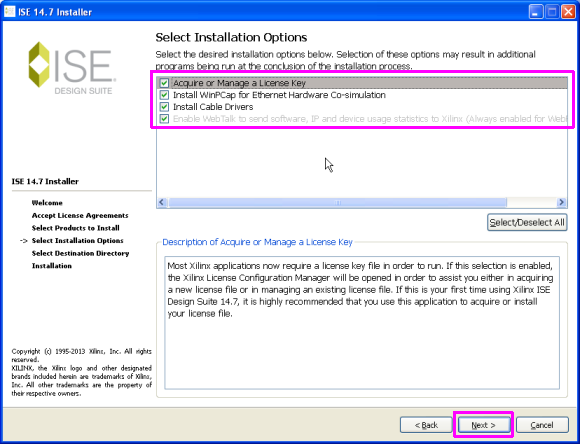Click the disabled maximize window button
This screenshot has height=444, width=580.
point(552,12)
